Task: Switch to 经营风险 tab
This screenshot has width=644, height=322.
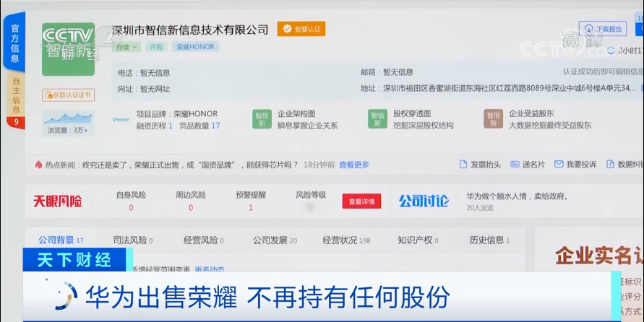Action: pyautogui.click(x=203, y=240)
